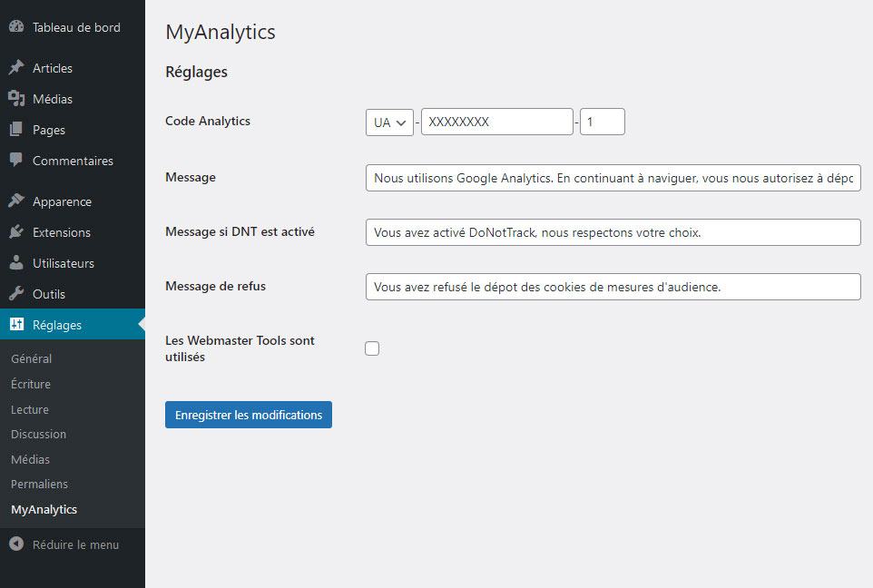Image resolution: width=873 pixels, height=588 pixels.
Task: Open Extensions menu entry
Action: coord(73,232)
